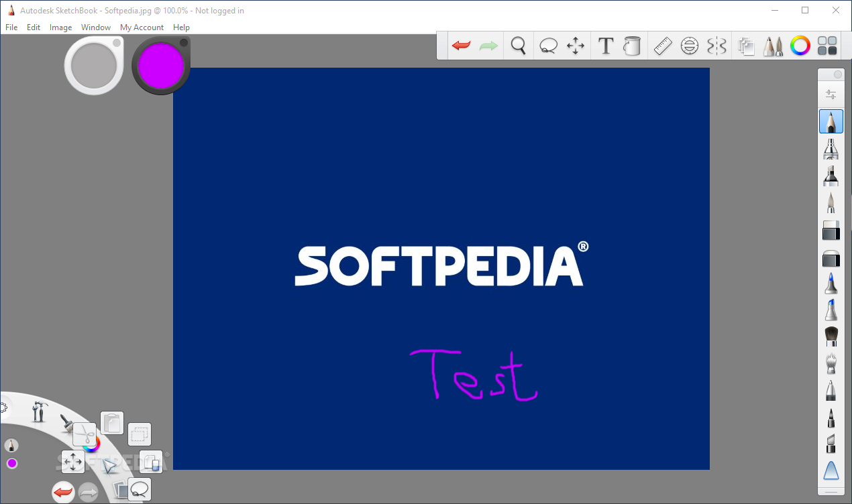Image resolution: width=852 pixels, height=504 pixels.
Task: Select the blue triangular Sharpen brush
Action: [831, 470]
